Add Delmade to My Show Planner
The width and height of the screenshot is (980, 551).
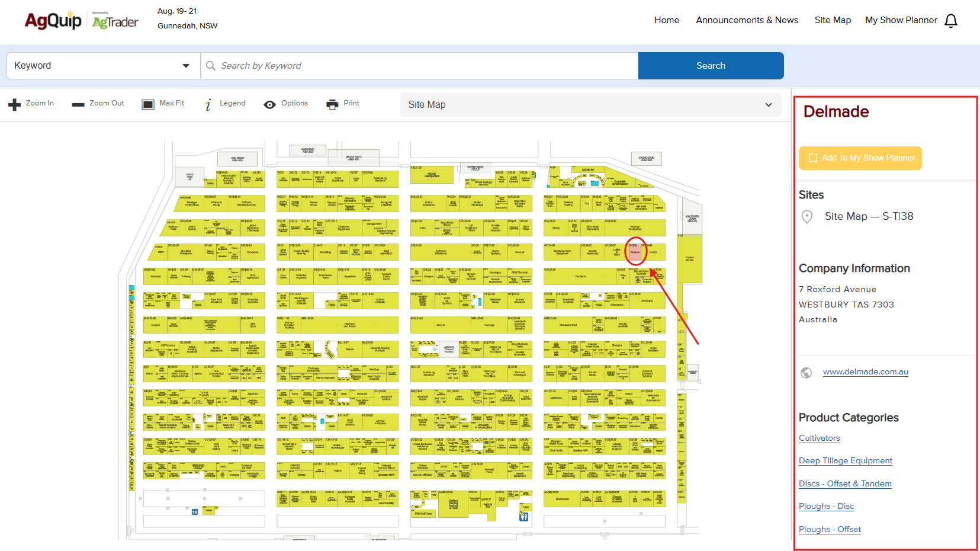click(x=860, y=158)
